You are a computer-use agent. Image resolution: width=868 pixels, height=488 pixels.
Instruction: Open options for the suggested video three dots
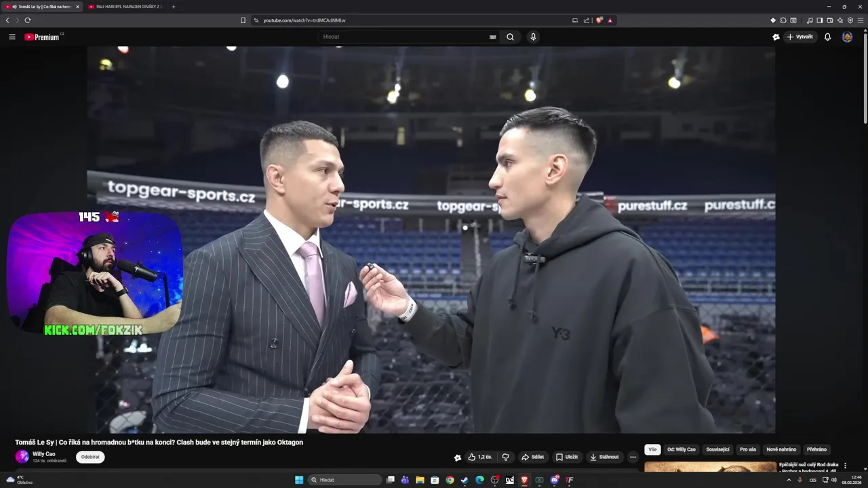pyautogui.click(x=845, y=466)
